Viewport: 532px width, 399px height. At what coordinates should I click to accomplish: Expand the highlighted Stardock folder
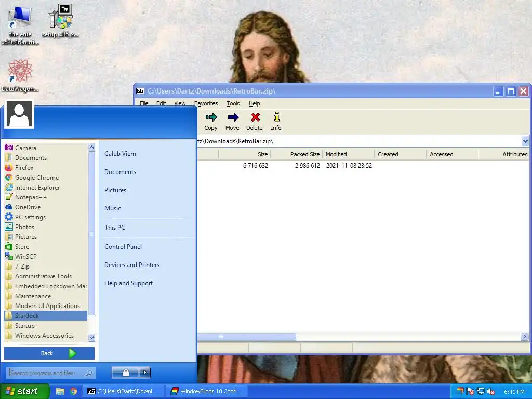tap(46, 315)
